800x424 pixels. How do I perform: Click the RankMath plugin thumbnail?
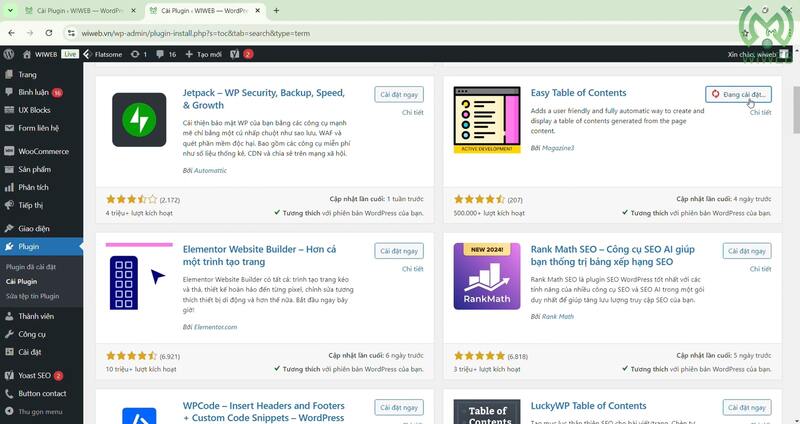pos(487,276)
